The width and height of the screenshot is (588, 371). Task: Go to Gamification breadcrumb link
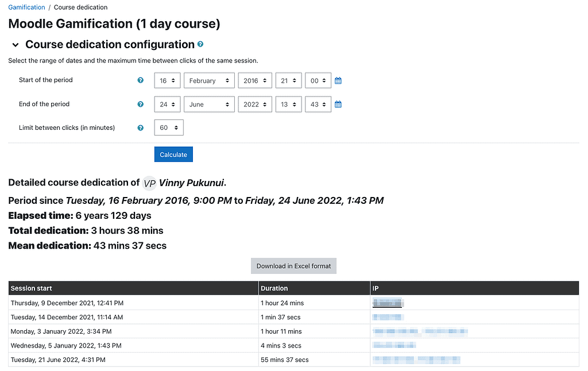pos(26,7)
